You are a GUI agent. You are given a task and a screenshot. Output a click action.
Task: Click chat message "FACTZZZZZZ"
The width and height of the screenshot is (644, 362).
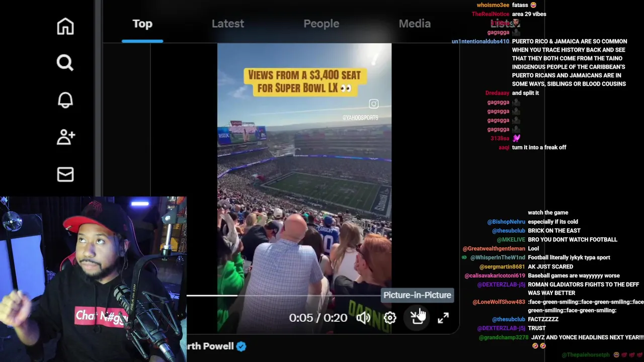click(543, 319)
